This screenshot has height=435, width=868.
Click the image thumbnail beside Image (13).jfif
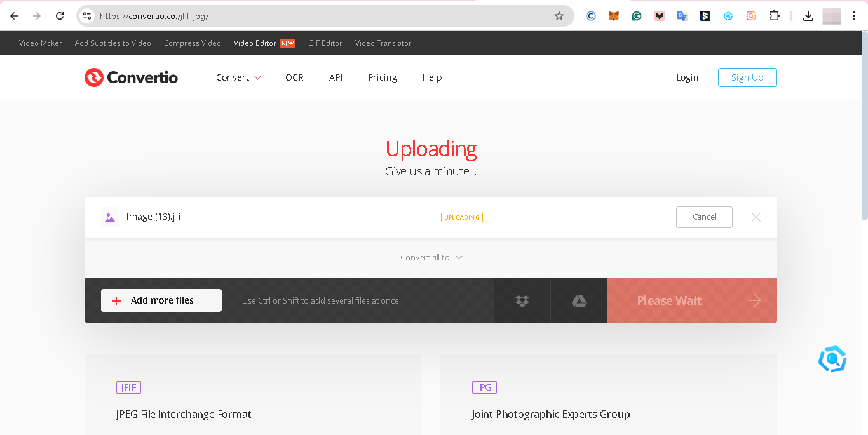point(109,217)
